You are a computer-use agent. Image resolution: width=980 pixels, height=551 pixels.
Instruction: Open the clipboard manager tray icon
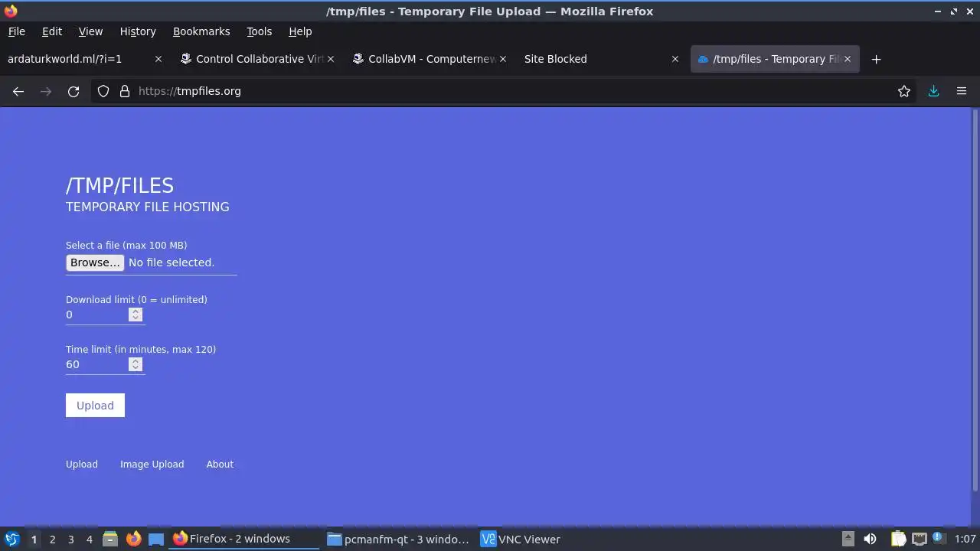tap(898, 539)
